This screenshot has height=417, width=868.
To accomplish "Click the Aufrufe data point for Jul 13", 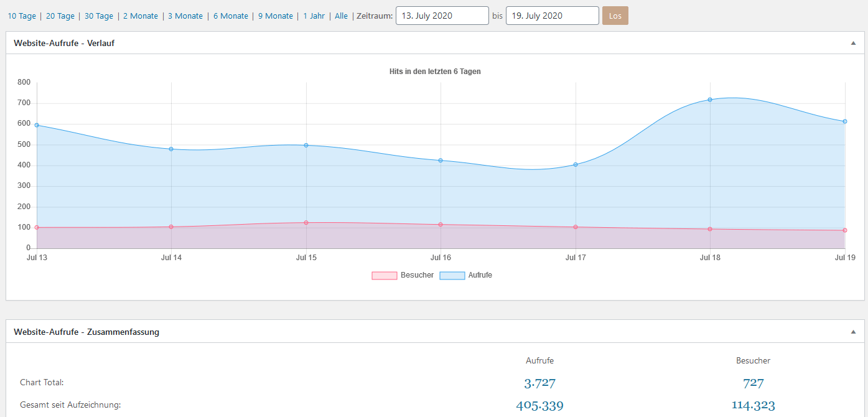I will pos(37,125).
